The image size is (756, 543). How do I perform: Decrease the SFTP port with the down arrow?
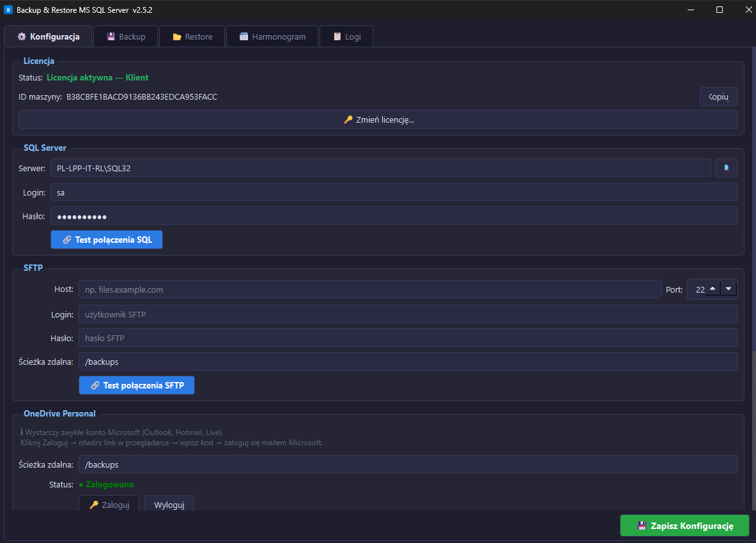tap(729, 289)
